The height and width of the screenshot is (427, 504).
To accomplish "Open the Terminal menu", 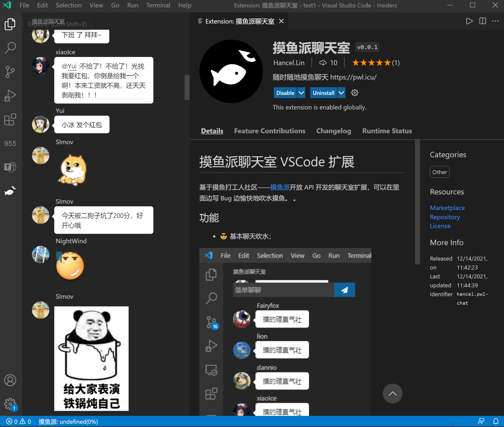I will [x=158, y=5].
